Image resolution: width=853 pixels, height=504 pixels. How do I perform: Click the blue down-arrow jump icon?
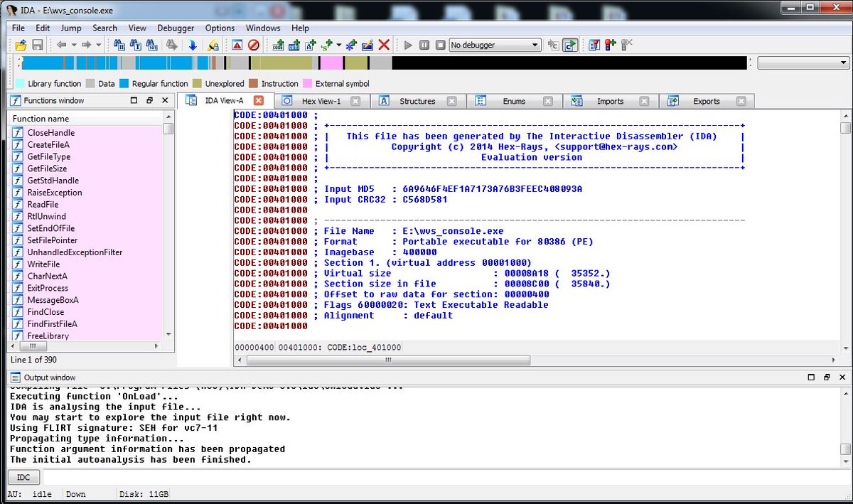coord(193,45)
